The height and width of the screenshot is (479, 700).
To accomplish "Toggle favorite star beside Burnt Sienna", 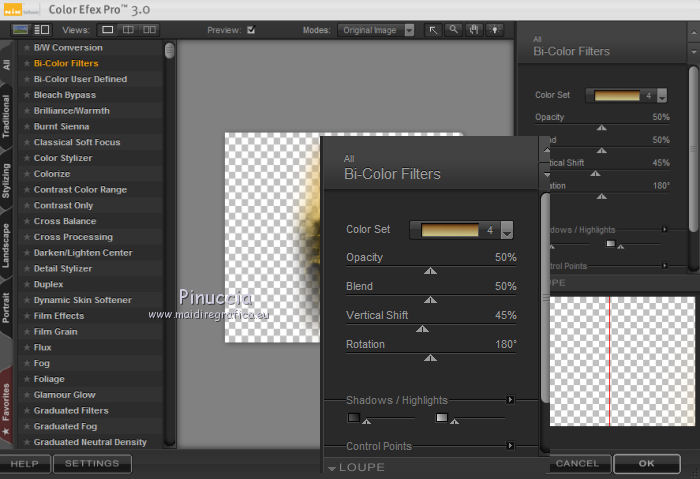I will coord(27,126).
